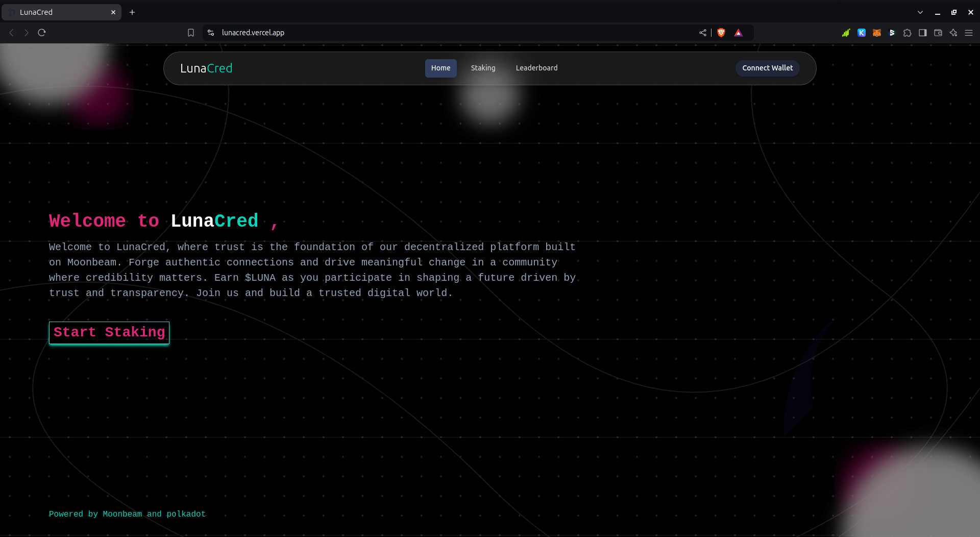Go forward using the browser forward arrow
This screenshot has width=980, height=537.
27,33
